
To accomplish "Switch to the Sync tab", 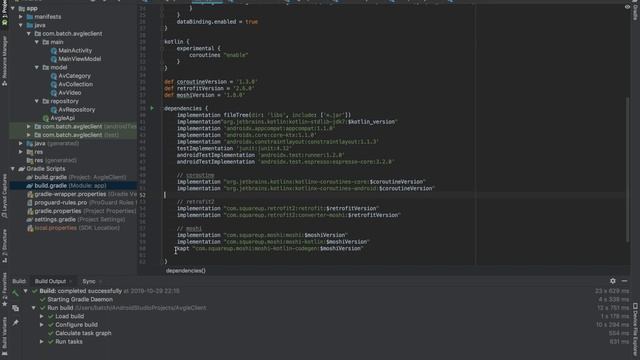I will click(89, 281).
